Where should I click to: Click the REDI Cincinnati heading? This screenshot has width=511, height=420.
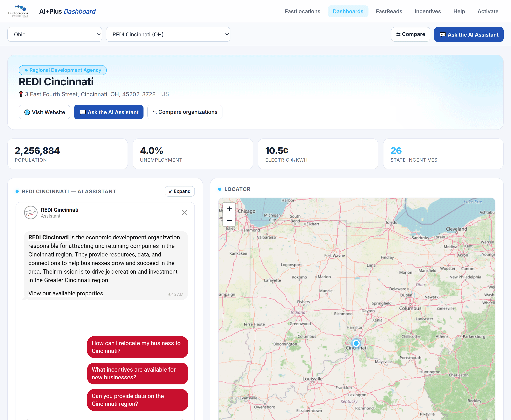pyautogui.click(x=56, y=82)
